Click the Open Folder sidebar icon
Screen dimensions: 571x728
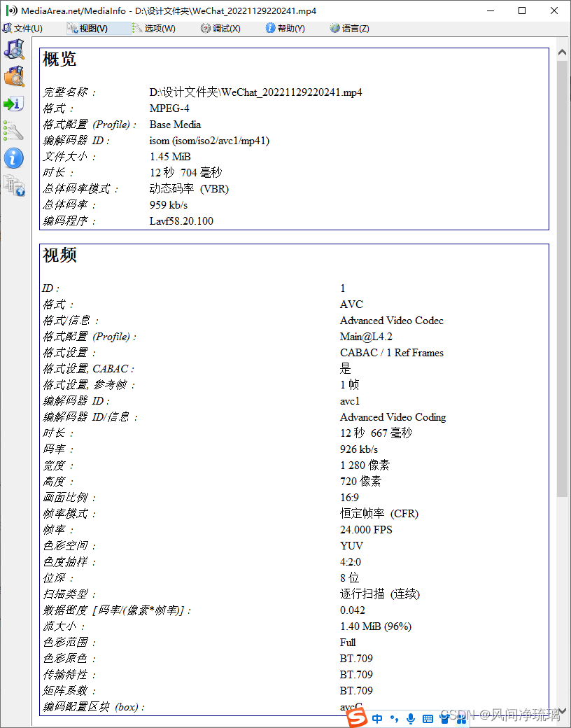(14, 76)
